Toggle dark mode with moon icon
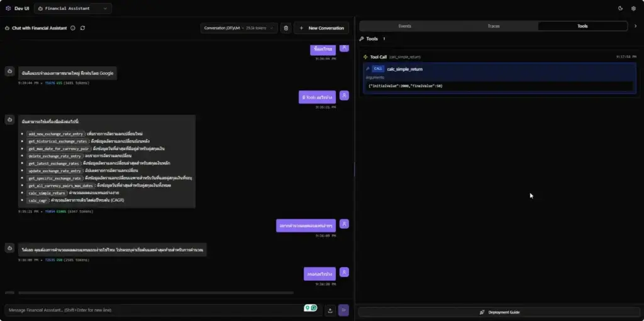 [x=620, y=8]
